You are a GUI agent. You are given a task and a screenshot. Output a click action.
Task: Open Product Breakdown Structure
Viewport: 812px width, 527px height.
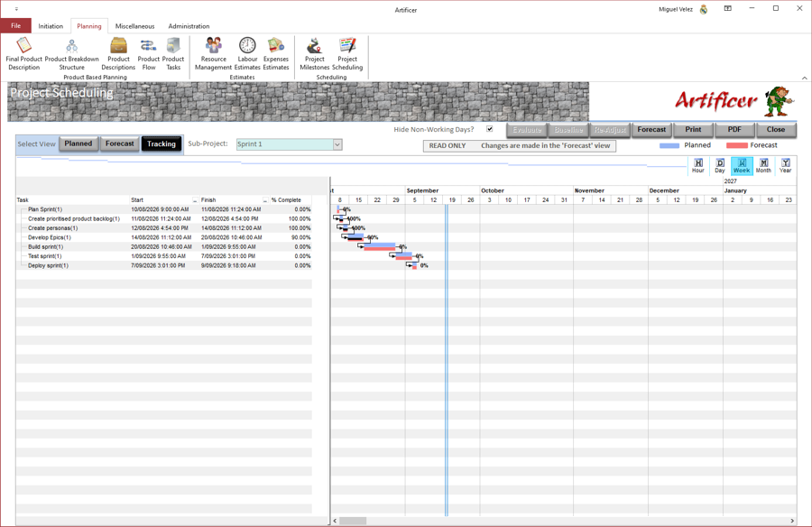coord(71,54)
